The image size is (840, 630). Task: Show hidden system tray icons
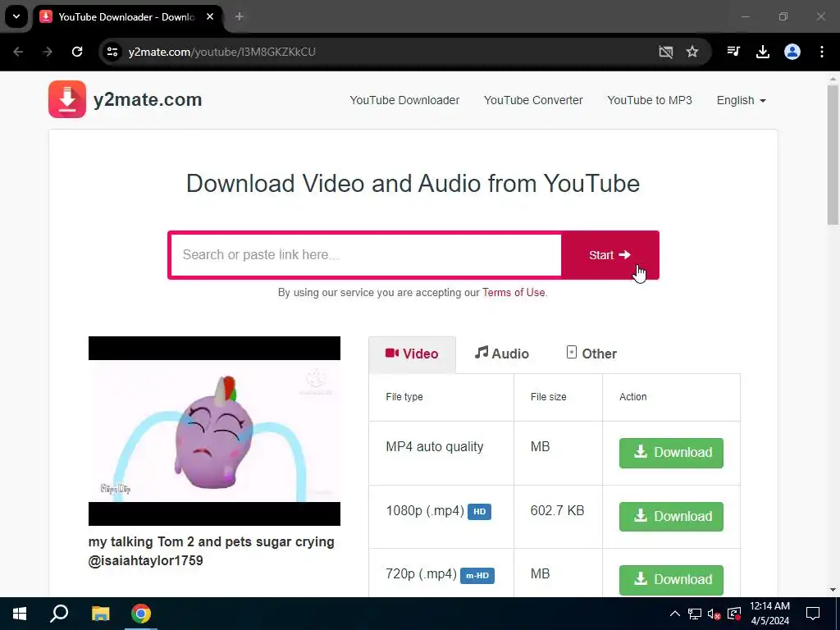pos(675,614)
